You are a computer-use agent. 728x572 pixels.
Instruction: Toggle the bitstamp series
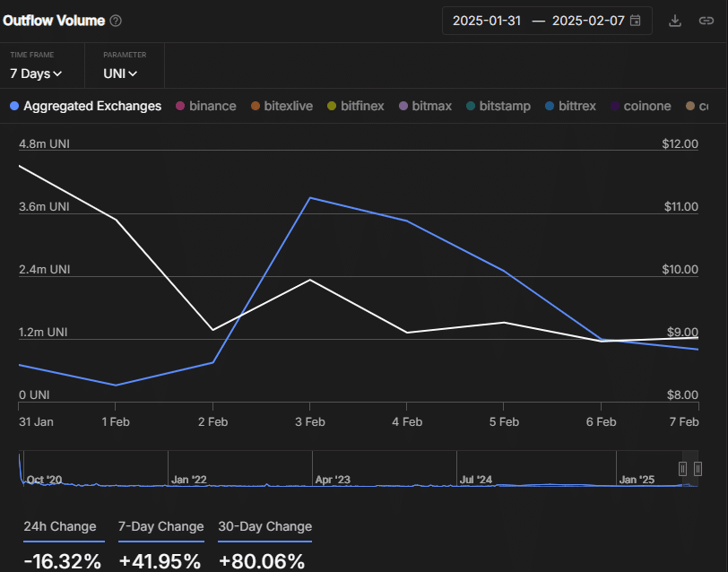tap(498, 106)
